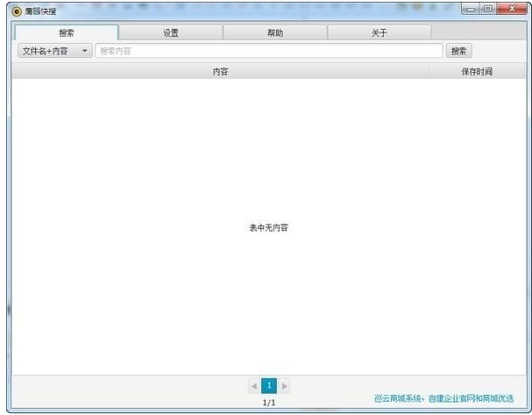Click the 1/1 page count label

click(269, 403)
